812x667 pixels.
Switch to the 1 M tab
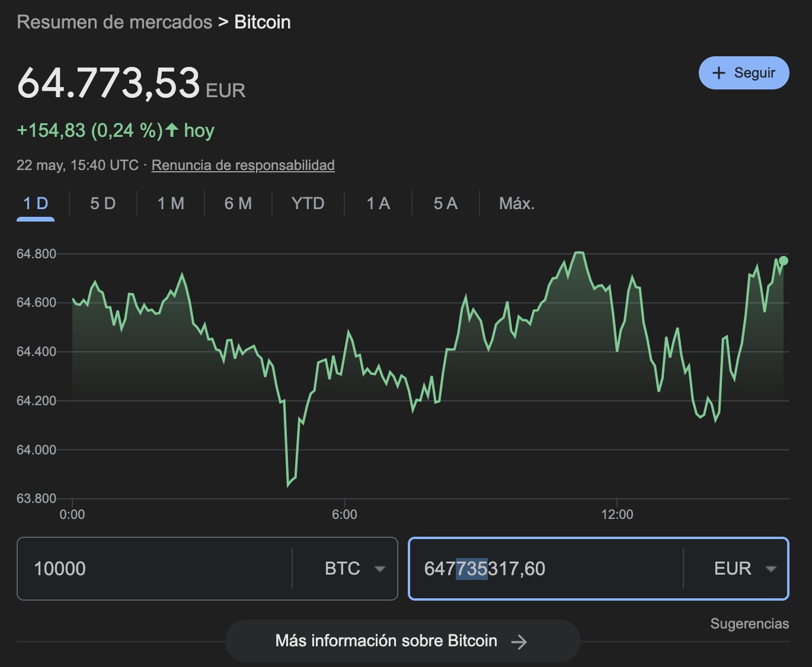point(171,204)
